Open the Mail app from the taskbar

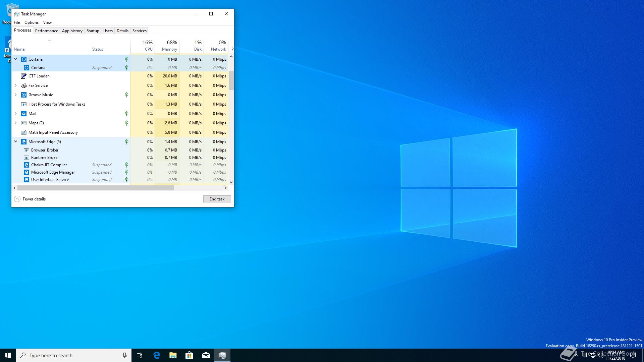coord(206,355)
